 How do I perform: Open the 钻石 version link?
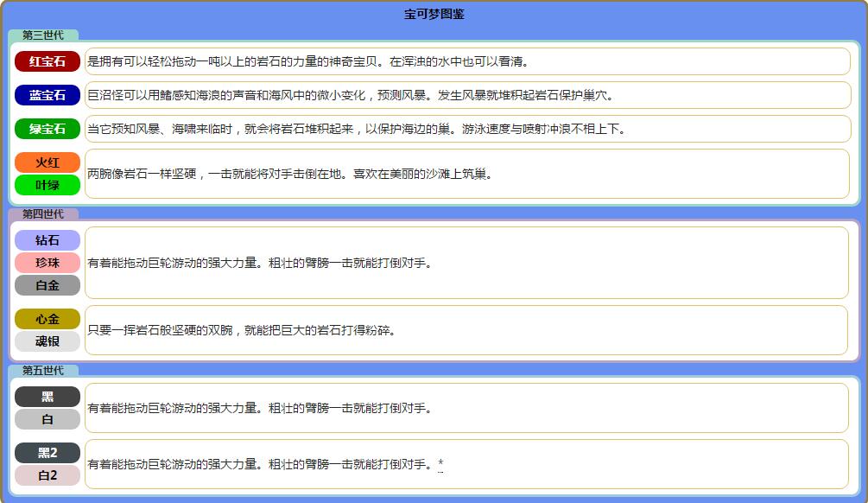[47, 240]
